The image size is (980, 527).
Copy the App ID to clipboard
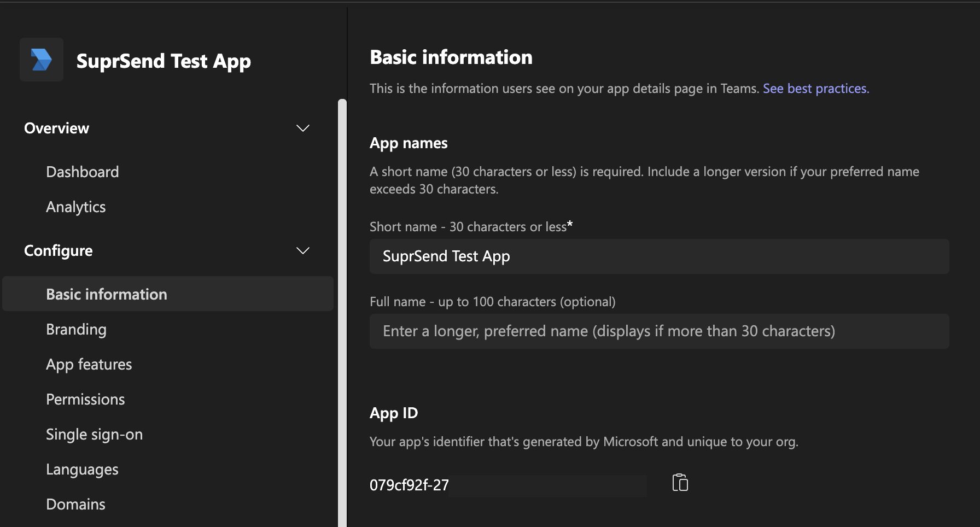(x=680, y=483)
